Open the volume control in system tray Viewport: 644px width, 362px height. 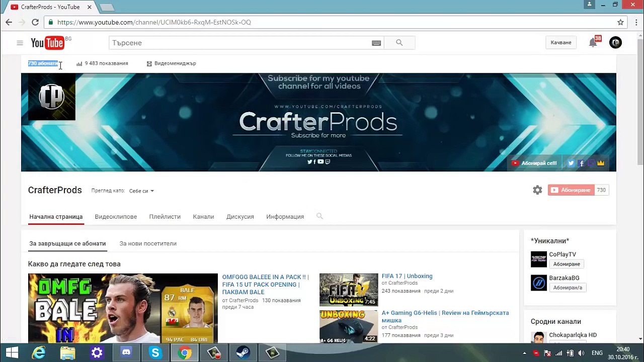point(581,353)
